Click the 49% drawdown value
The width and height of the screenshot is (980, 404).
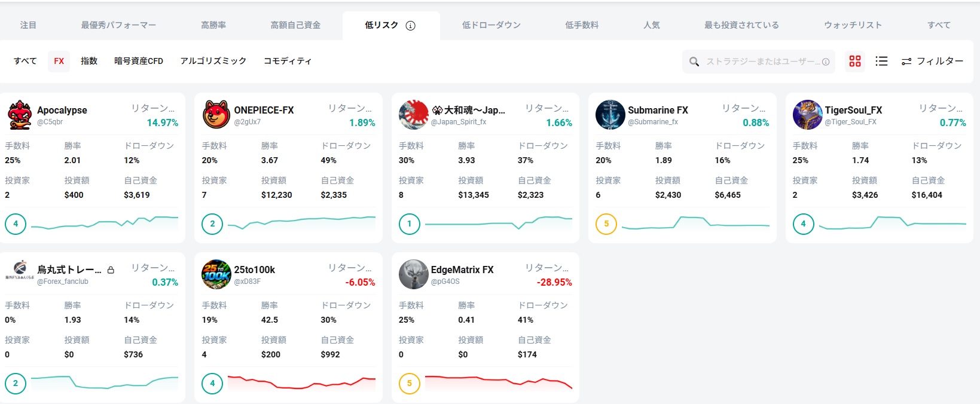(x=328, y=160)
